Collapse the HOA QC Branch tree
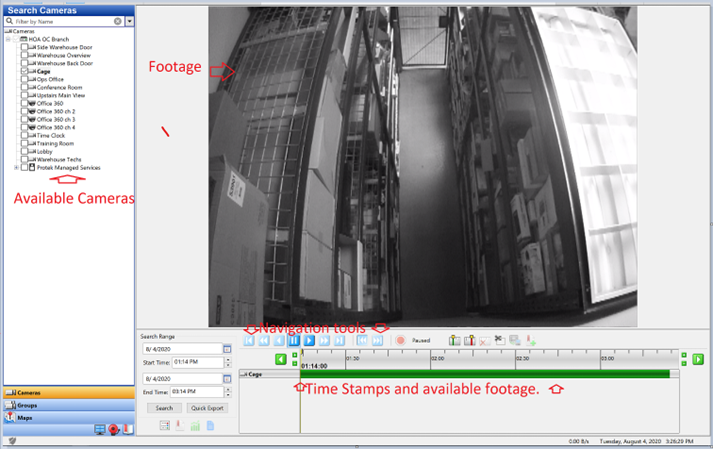Screen dimensions: 713x449 point(8,39)
